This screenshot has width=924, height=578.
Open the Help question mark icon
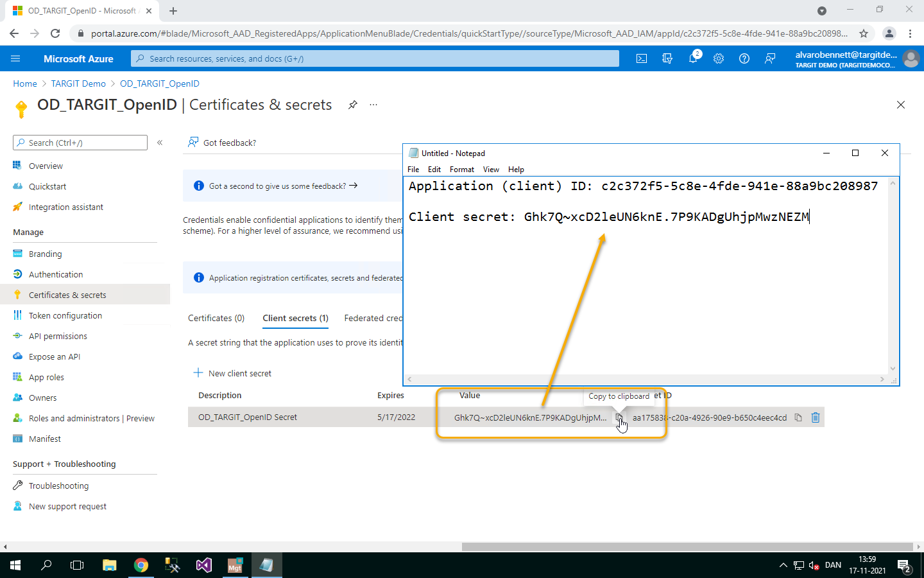pyautogui.click(x=744, y=58)
